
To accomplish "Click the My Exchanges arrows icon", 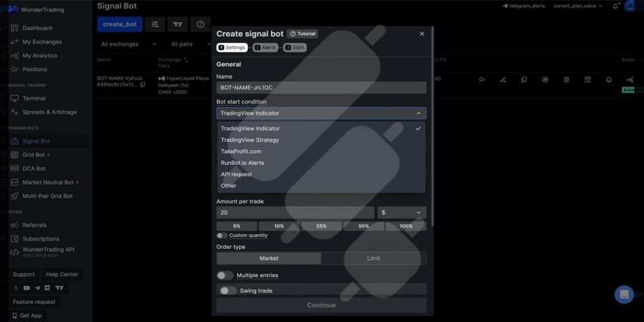I will [15, 42].
